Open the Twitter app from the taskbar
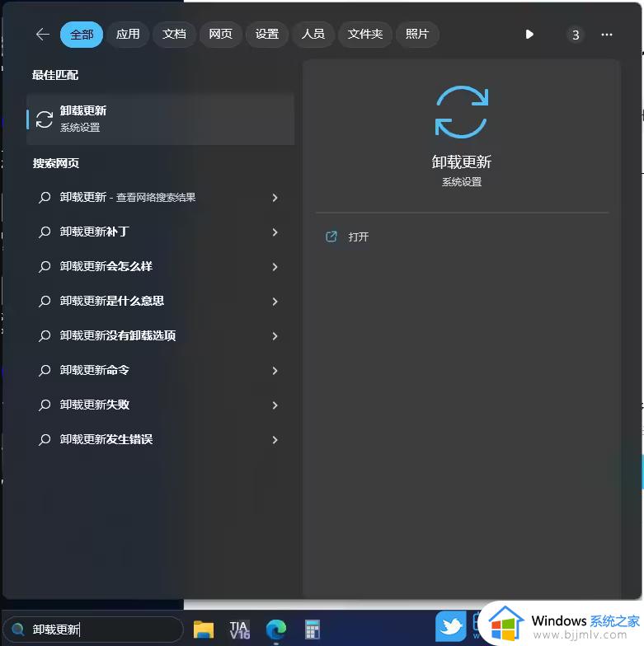The width and height of the screenshot is (644, 646). (x=451, y=626)
